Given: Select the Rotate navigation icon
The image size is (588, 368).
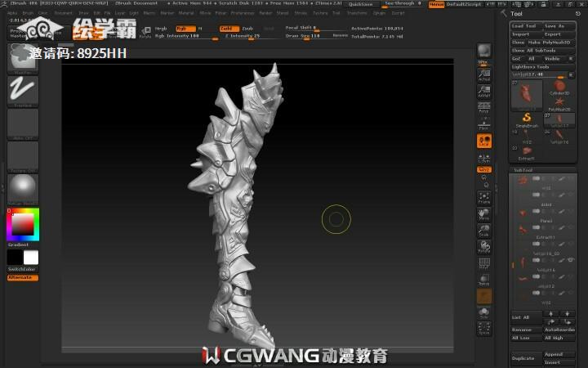Looking at the screenshot, I should (483, 247).
